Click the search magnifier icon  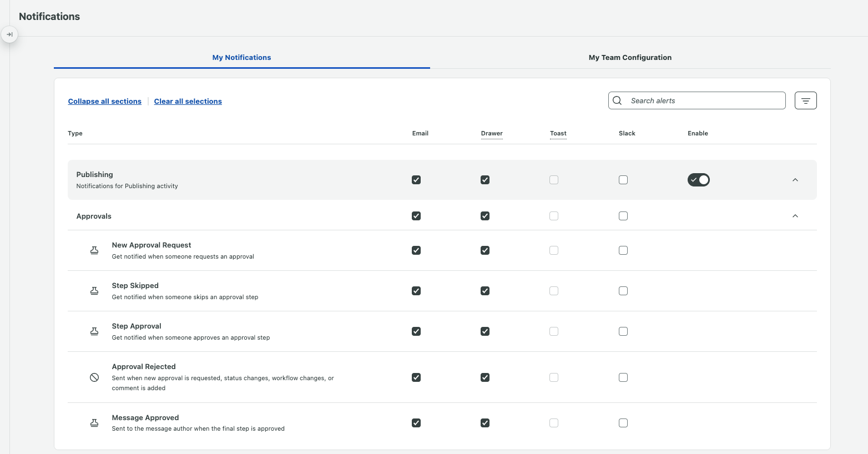coord(617,100)
